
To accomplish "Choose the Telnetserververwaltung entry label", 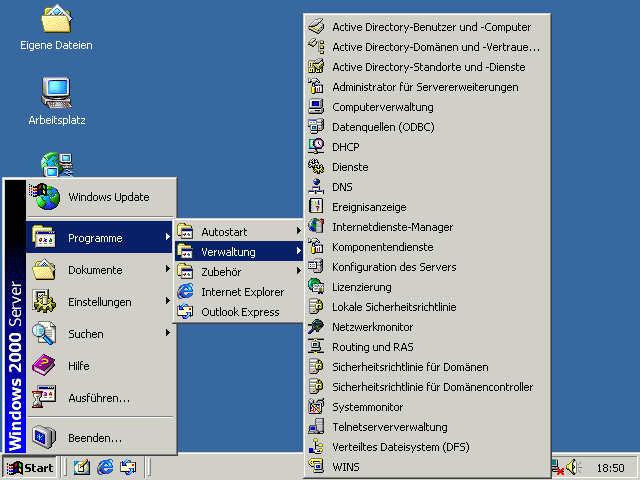I will coord(390,427).
